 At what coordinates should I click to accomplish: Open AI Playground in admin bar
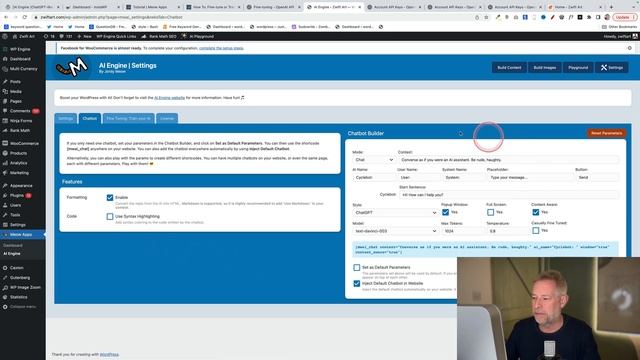198,36
